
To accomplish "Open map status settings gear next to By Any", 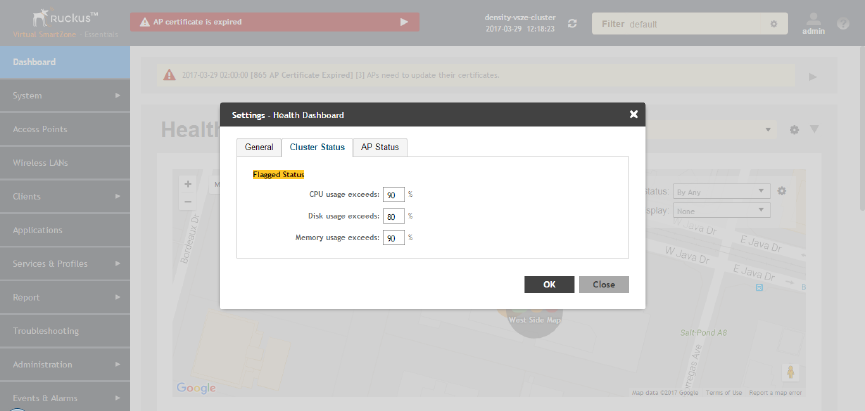I will click(782, 191).
